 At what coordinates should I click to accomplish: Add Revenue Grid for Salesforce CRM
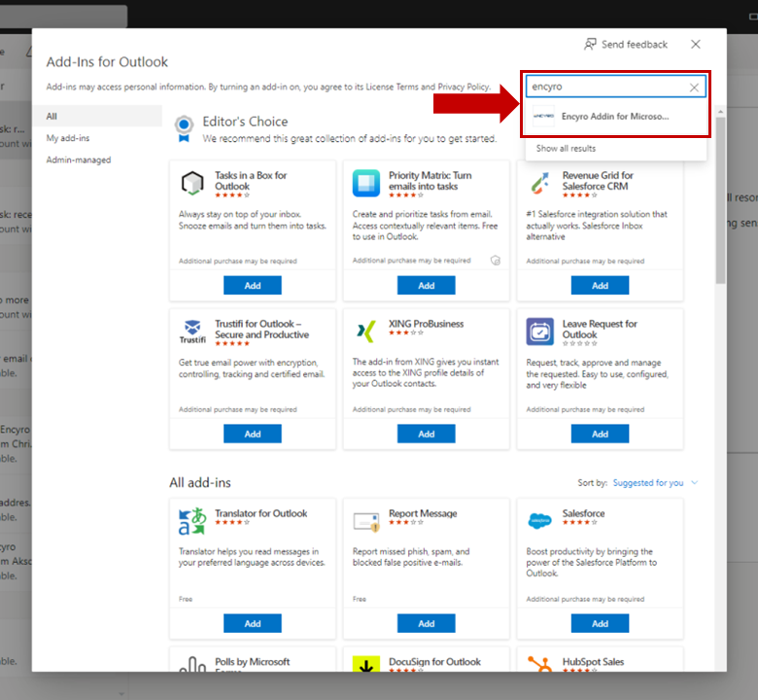pyautogui.click(x=600, y=286)
